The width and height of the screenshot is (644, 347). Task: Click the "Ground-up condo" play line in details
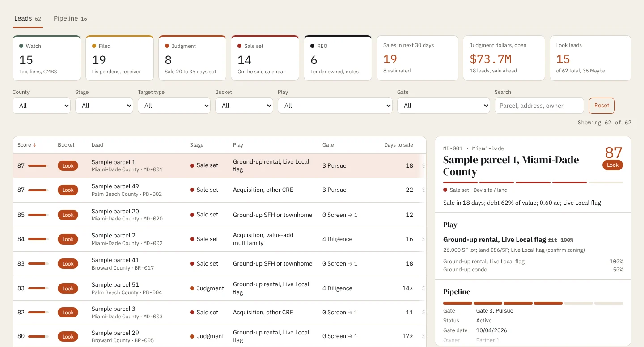point(465,270)
